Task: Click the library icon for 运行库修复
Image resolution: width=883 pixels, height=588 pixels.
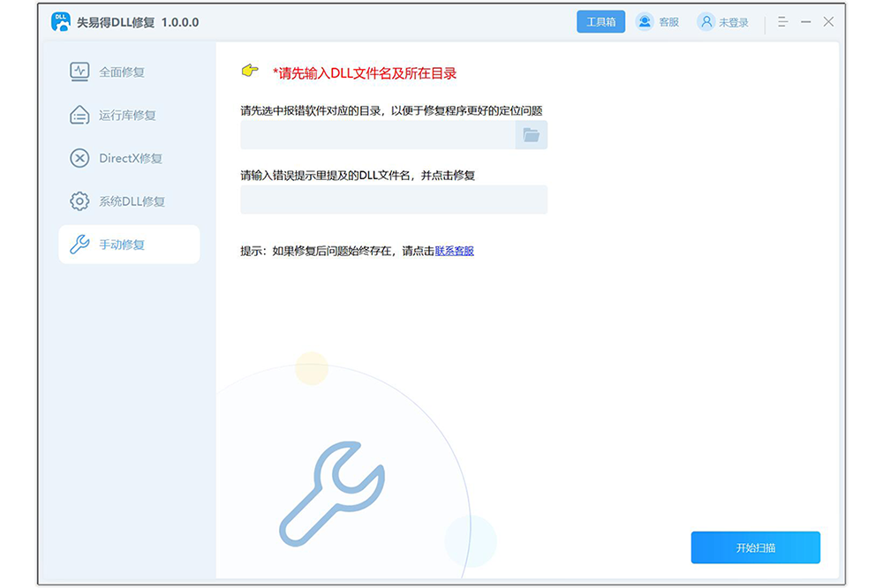Action: (78, 116)
